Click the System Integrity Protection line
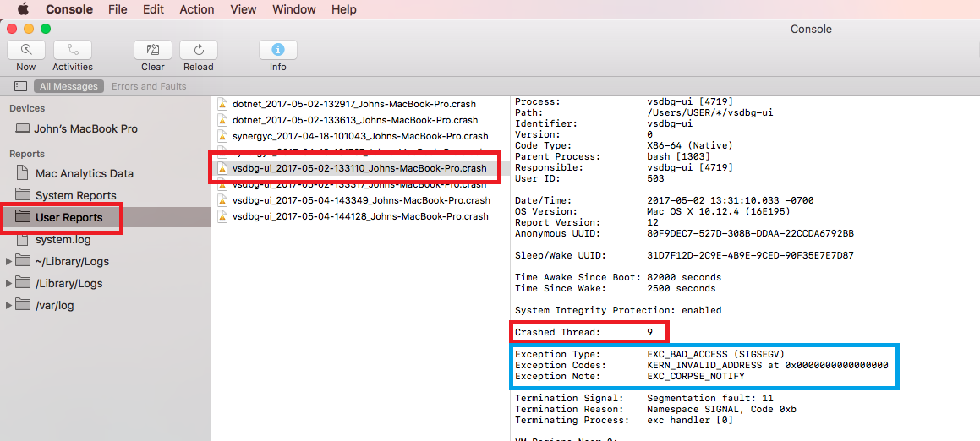 618,310
